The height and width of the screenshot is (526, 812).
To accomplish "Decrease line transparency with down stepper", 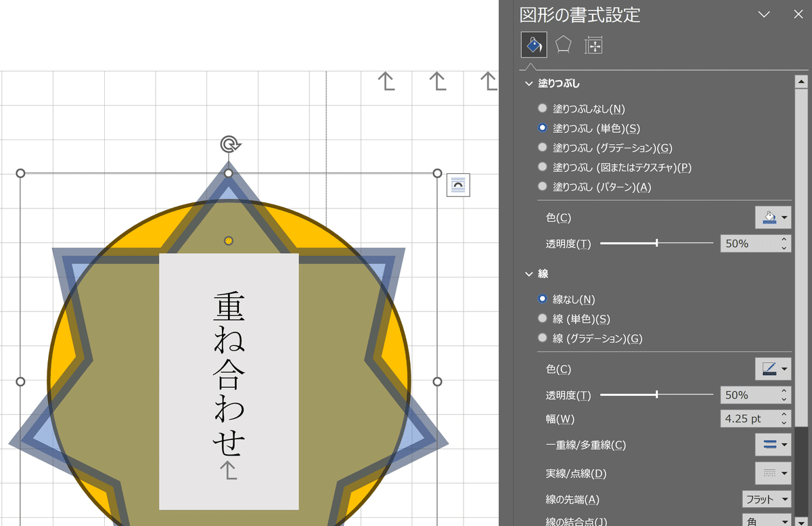I will point(784,399).
